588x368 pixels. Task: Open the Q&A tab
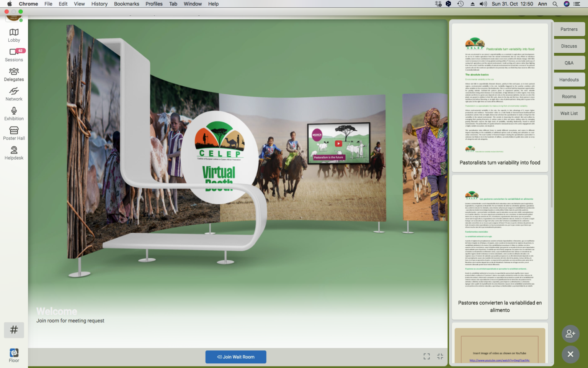click(569, 63)
